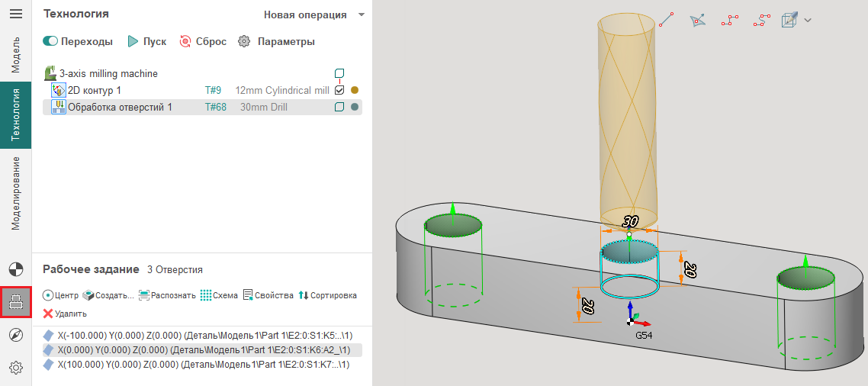
Task: Open the Новая операция dropdown
Action: [x=313, y=14]
